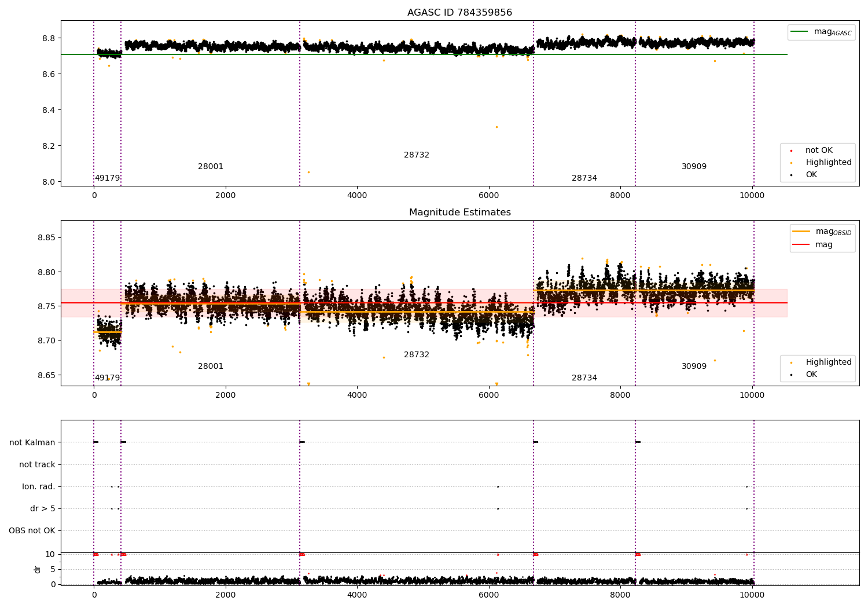Click the 8.75 tick label on the middle plot

pos(46,306)
